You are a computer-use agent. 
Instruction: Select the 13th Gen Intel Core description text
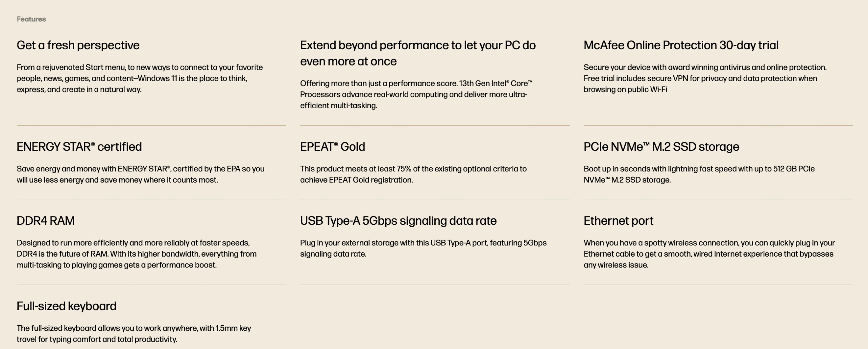416,94
